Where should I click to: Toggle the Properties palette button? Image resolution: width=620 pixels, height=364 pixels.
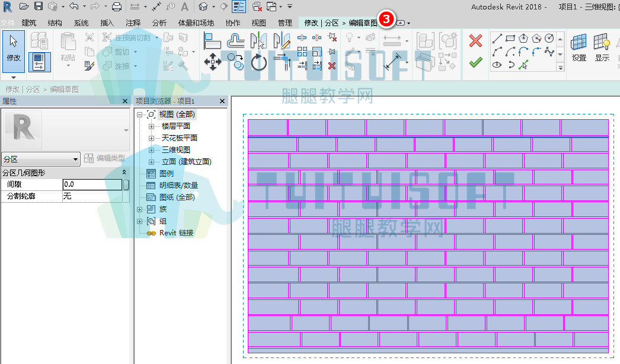tap(39, 62)
